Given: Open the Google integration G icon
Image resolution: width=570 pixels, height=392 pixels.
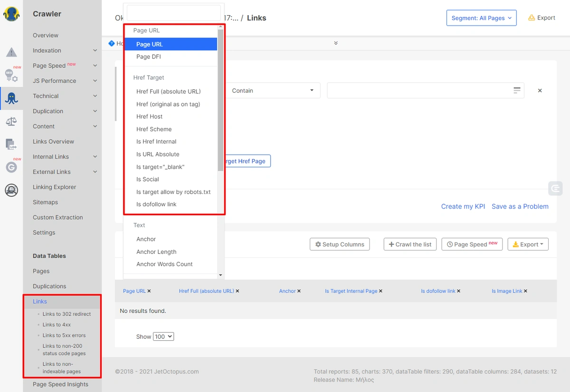Looking at the screenshot, I should (x=10, y=167).
